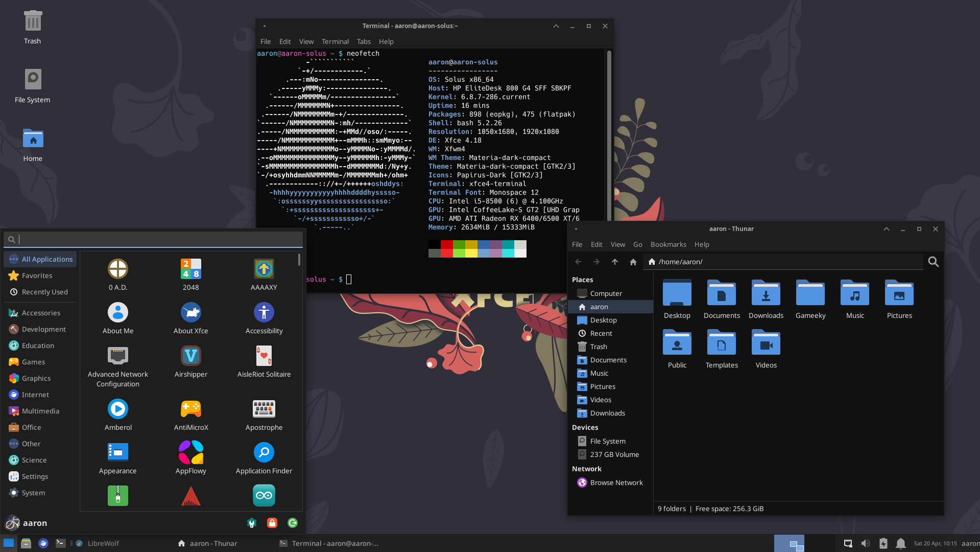Open terminal launcher in the bottom panel
The image size is (980, 552).
[60, 543]
